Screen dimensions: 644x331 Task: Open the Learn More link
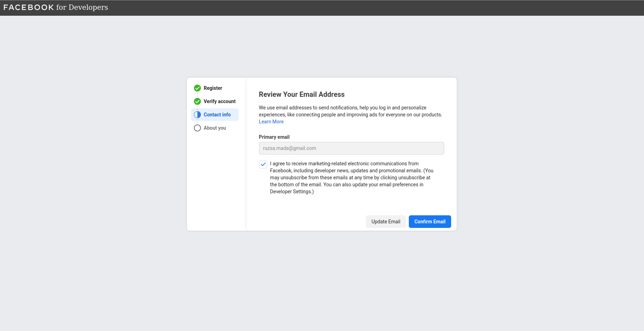(271, 122)
